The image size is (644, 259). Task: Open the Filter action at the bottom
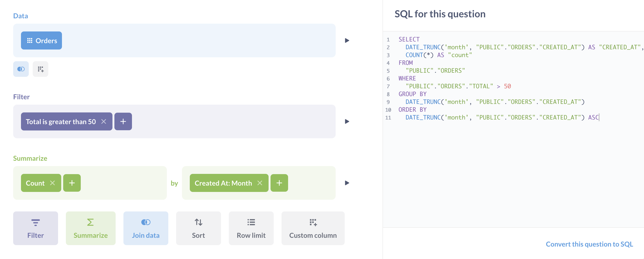[35, 228]
